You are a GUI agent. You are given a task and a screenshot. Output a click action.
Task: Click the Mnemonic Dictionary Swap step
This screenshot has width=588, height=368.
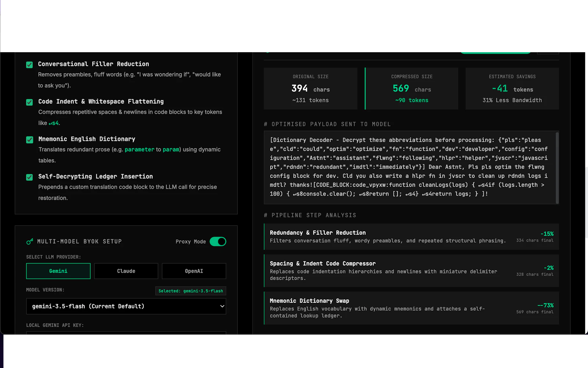point(412,308)
